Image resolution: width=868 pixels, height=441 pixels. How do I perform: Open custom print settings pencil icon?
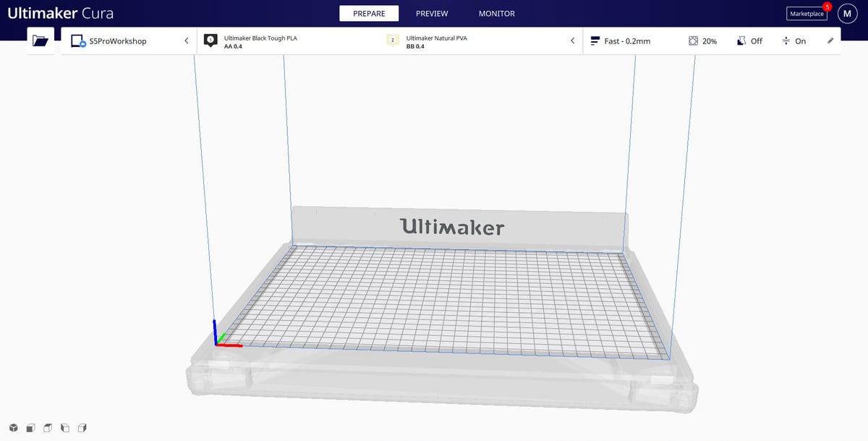(x=830, y=41)
